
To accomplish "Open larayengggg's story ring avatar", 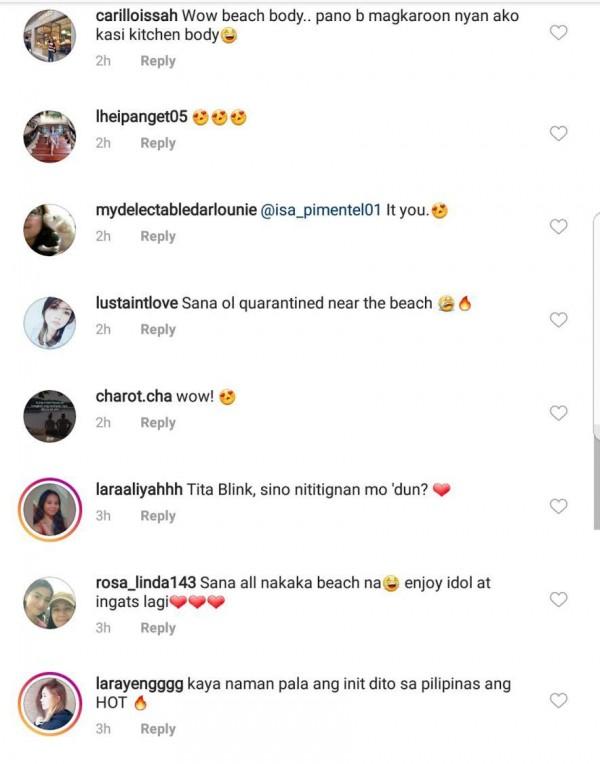I will tap(50, 705).
